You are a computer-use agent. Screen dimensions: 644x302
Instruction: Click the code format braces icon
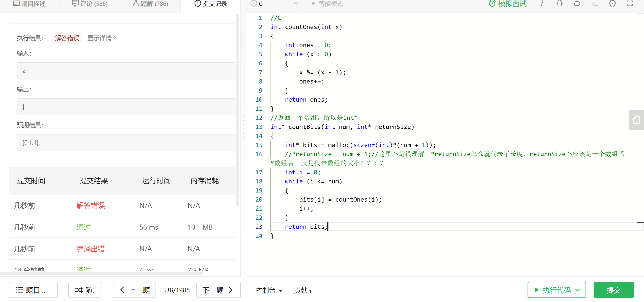(x=559, y=4)
